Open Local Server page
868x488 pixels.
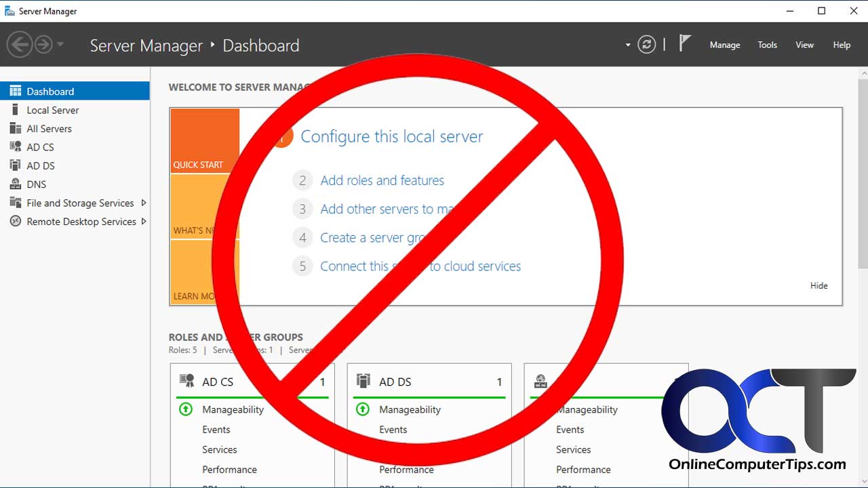pos(53,110)
